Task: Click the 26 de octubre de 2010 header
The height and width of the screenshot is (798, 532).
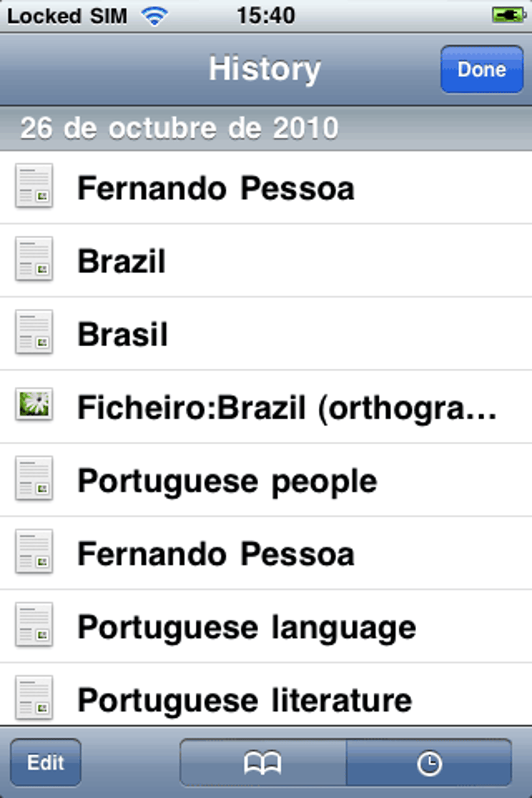Action: pos(179,128)
